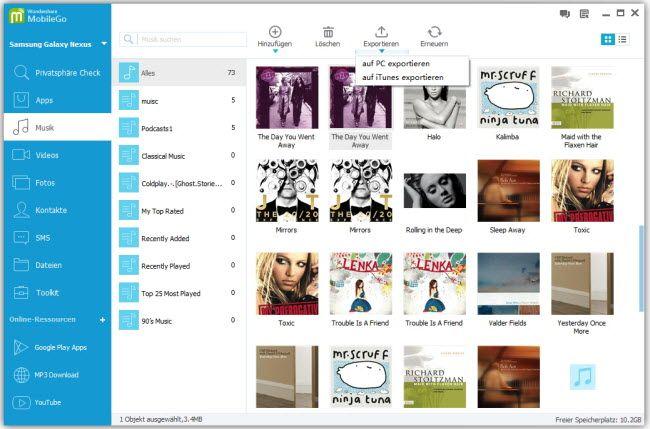Open Google Play Apps resource
Screen dimensions: 650x429
(x=57, y=347)
